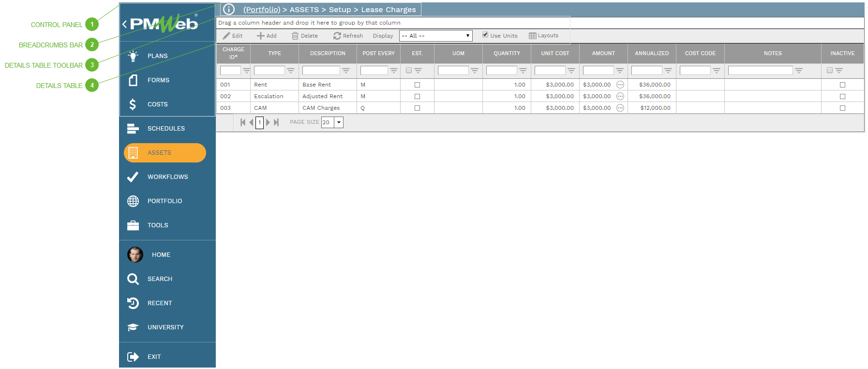Toggle the Use Units checkbox
This screenshot has width=868, height=369.
pyautogui.click(x=485, y=35)
